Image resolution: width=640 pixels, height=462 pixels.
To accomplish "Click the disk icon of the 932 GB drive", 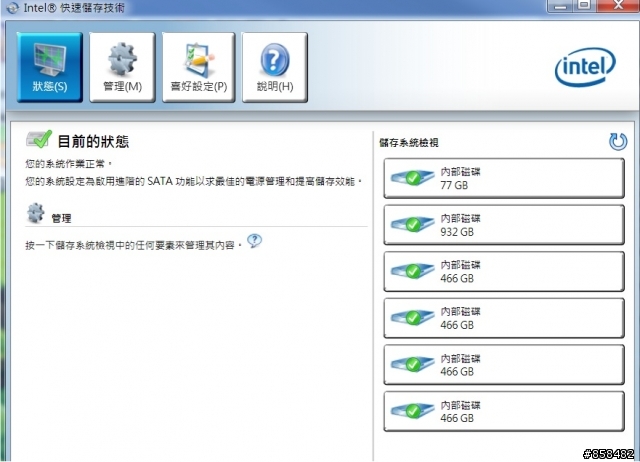I will pos(412,224).
